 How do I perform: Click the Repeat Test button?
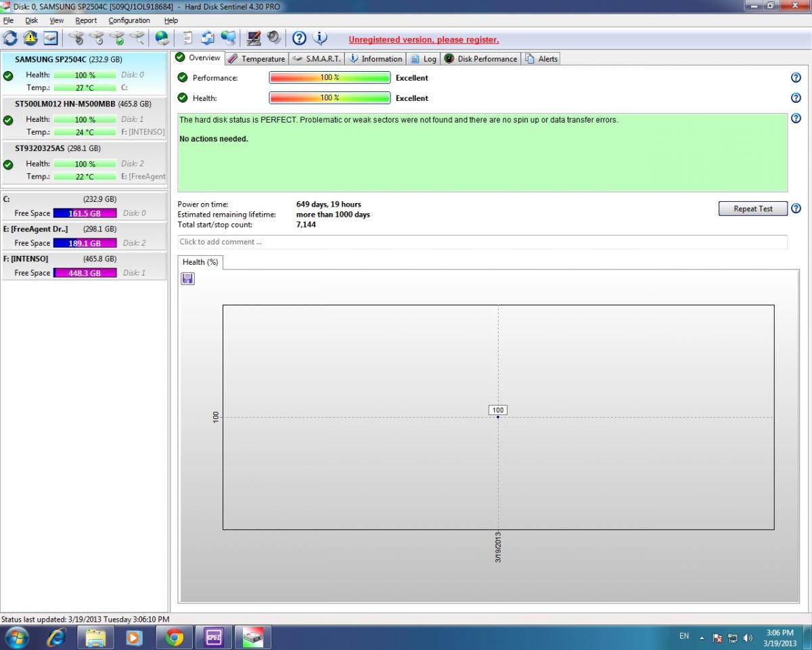coord(753,209)
